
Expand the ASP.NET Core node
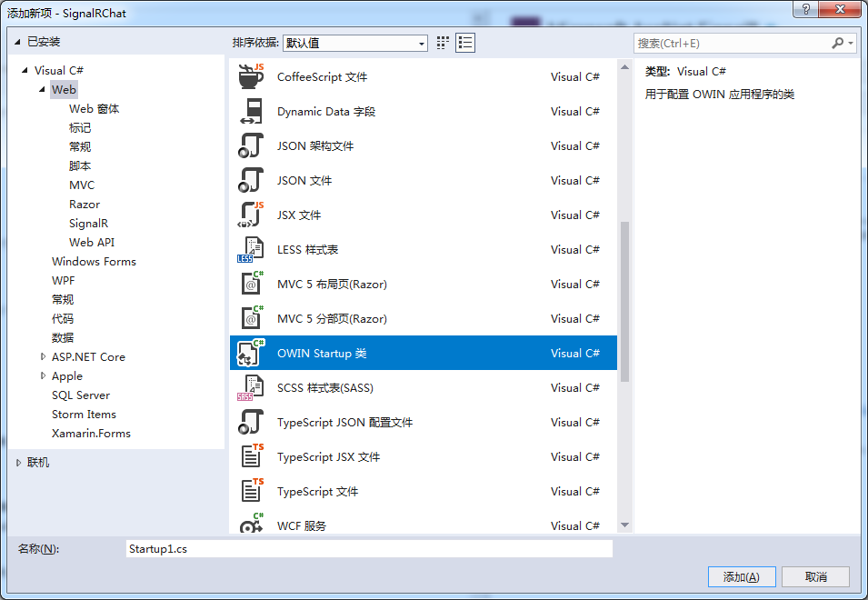coord(43,357)
